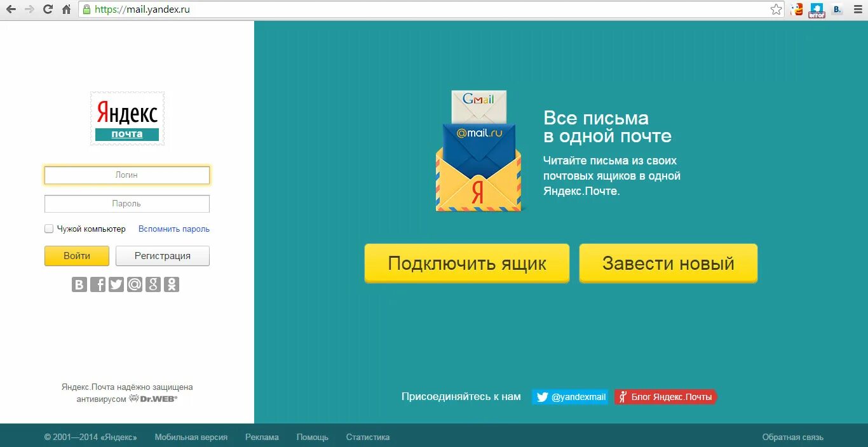Open the Помощь footer link

313,437
